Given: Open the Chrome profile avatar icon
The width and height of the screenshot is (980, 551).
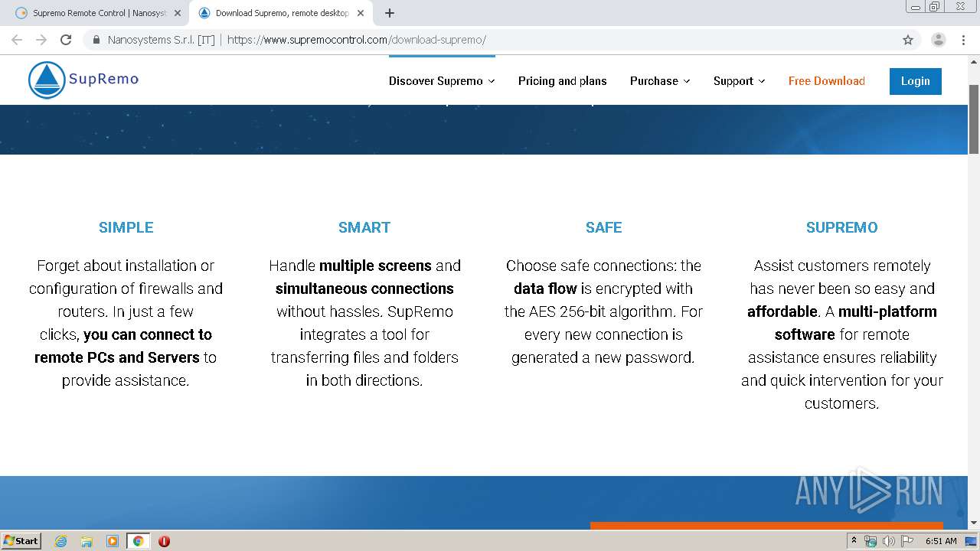Looking at the screenshot, I should pos(939,40).
